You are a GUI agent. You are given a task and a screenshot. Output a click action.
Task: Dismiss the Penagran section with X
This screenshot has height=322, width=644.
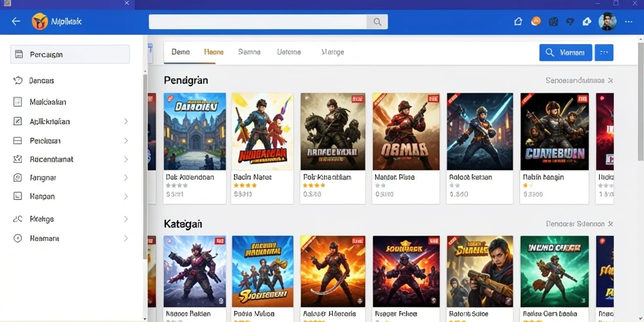610,80
